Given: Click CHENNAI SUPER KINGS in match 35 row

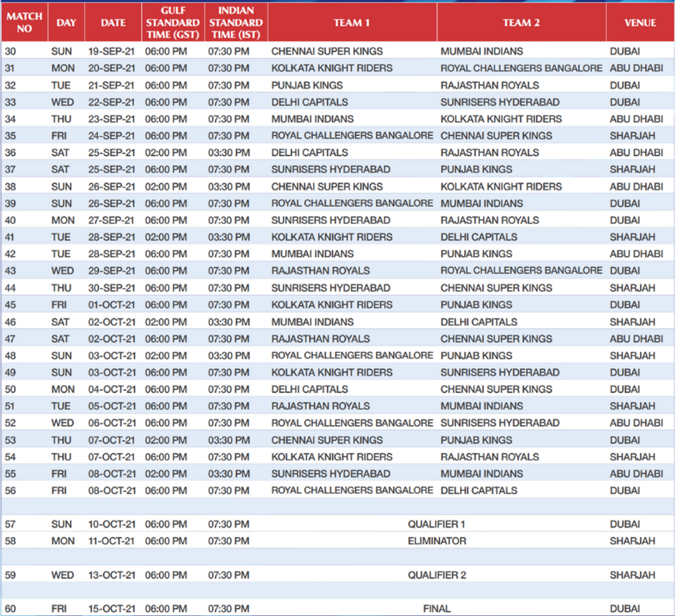Looking at the screenshot, I should pyautogui.click(x=496, y=136).
